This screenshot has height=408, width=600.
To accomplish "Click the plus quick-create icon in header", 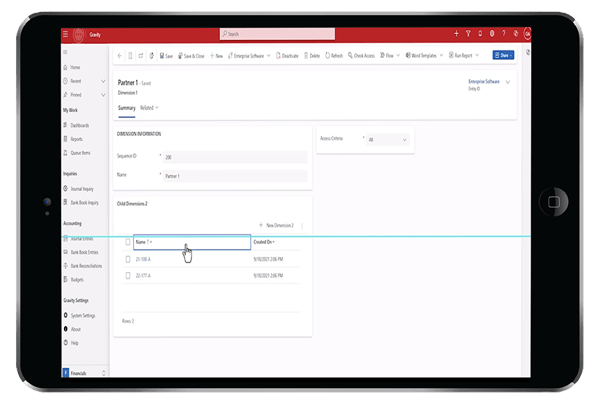I will 456,34.
